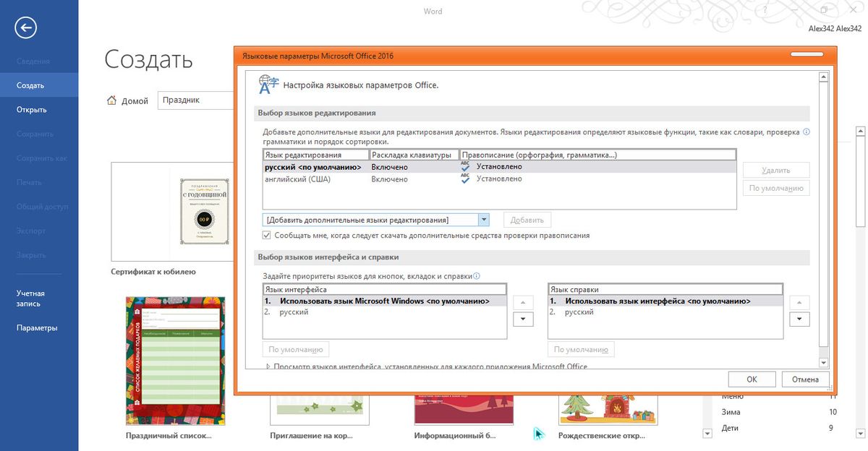This screenshot has width=868, height=451.
Task: Click OK in language dialog
Action: pos(752,379)
